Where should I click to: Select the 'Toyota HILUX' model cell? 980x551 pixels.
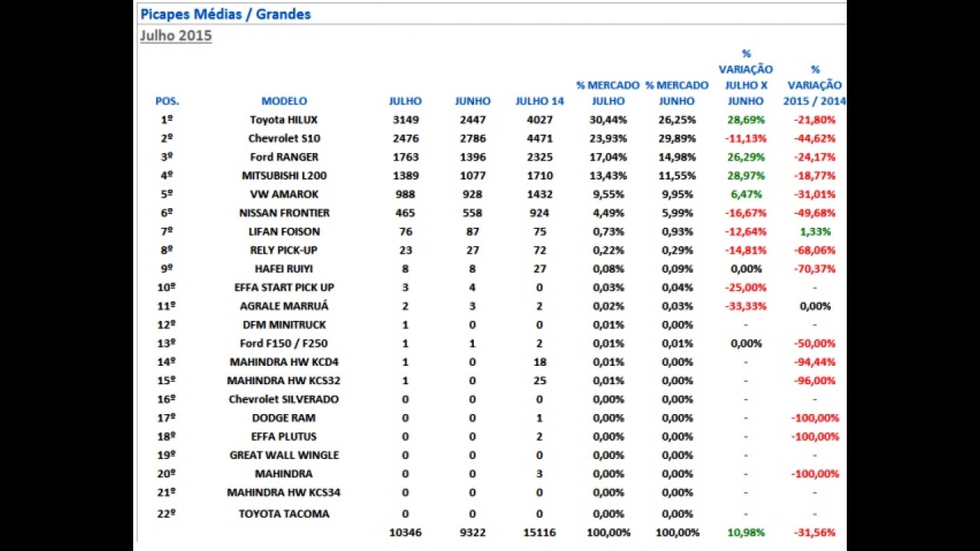[283, 120]
